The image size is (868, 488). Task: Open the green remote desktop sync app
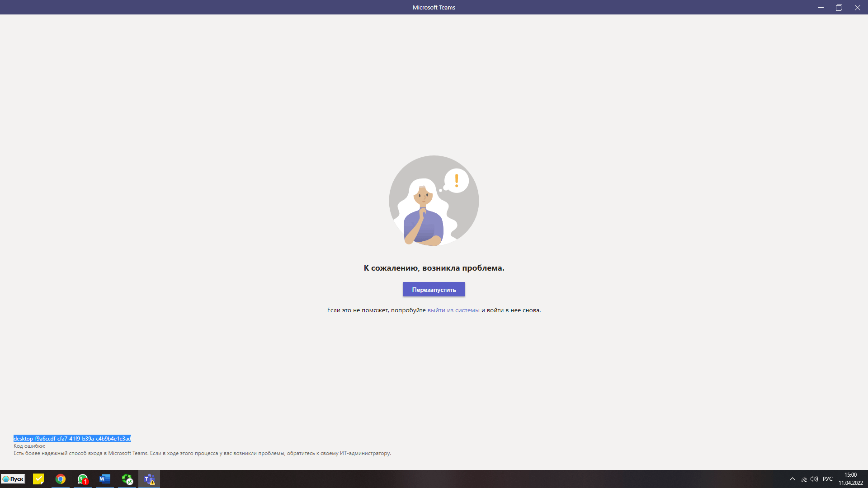tap(127, 479)
